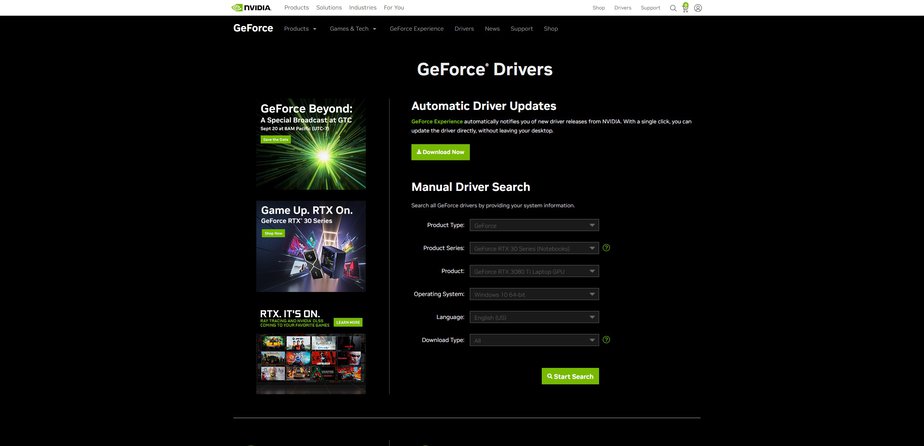Click Save the Date on GTC banner

pyautogui.click(x=276, y=140)
